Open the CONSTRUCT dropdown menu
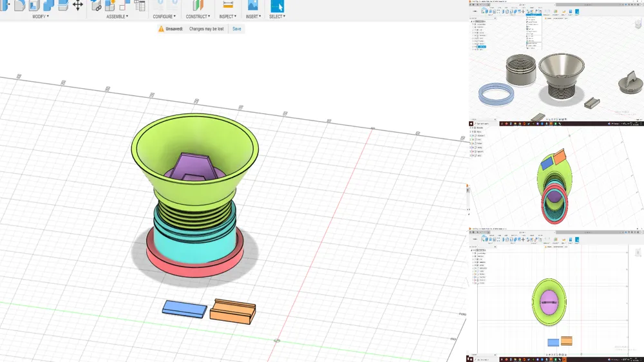The height and width of the screenshot is (362, 644). 198,17
